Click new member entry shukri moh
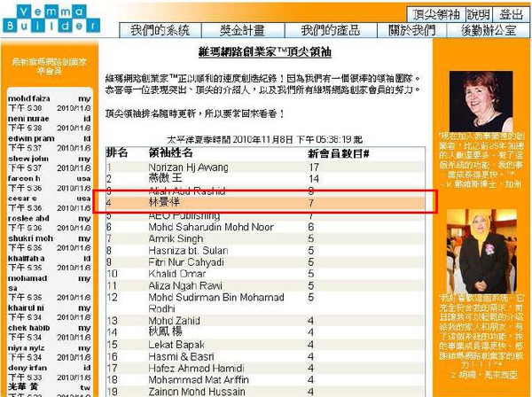Image resolution: width=532 pixels, height=397 pixels. (30, 238)
